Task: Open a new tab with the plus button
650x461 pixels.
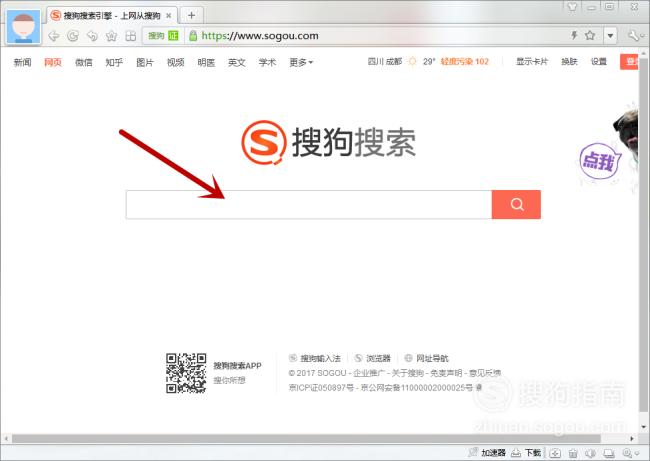Action: tap(191, 15)
